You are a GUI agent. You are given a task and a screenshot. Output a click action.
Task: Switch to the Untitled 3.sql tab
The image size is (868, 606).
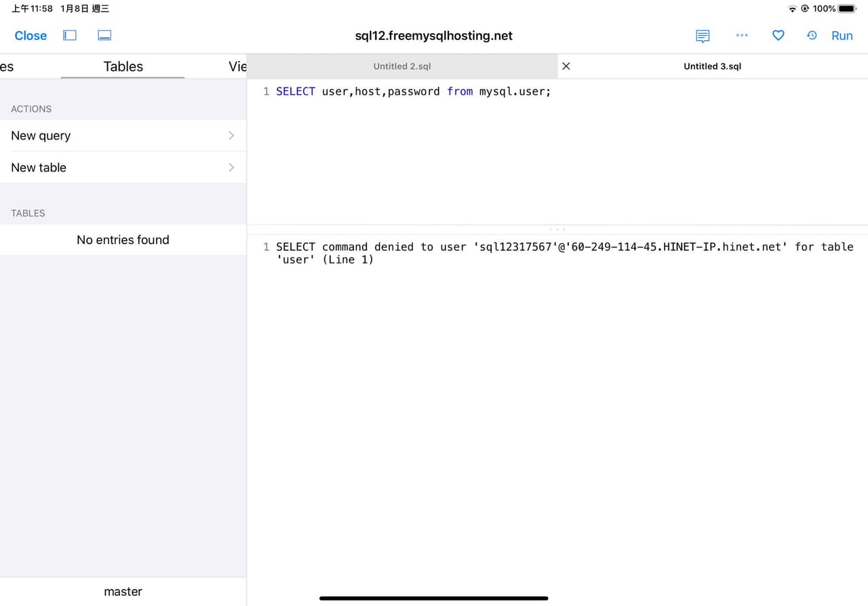click(x=712, y=66)
